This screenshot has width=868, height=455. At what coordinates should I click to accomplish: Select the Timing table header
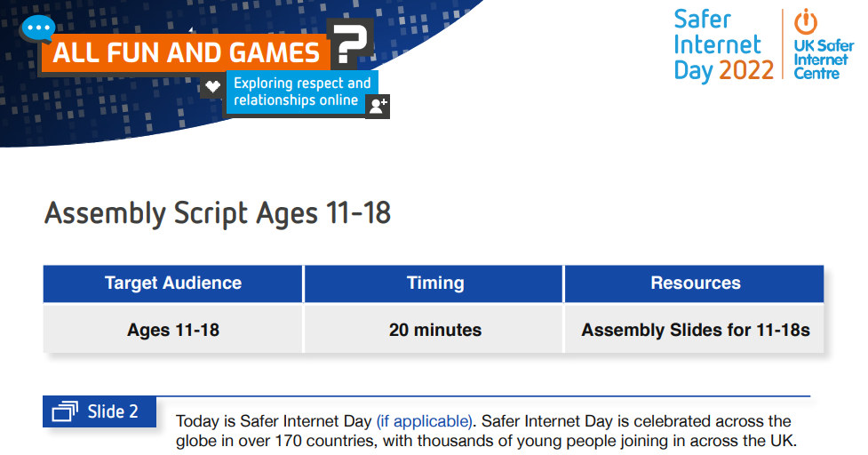click(434, 283)
